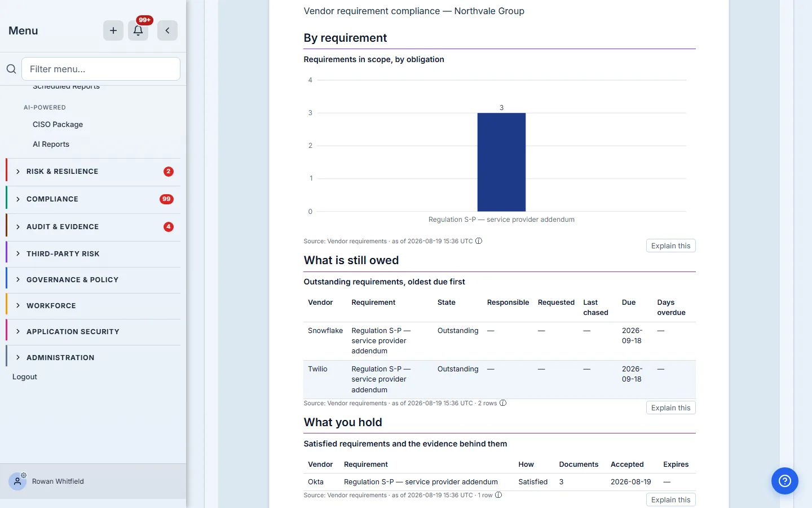Click the Documents column header

579,465
